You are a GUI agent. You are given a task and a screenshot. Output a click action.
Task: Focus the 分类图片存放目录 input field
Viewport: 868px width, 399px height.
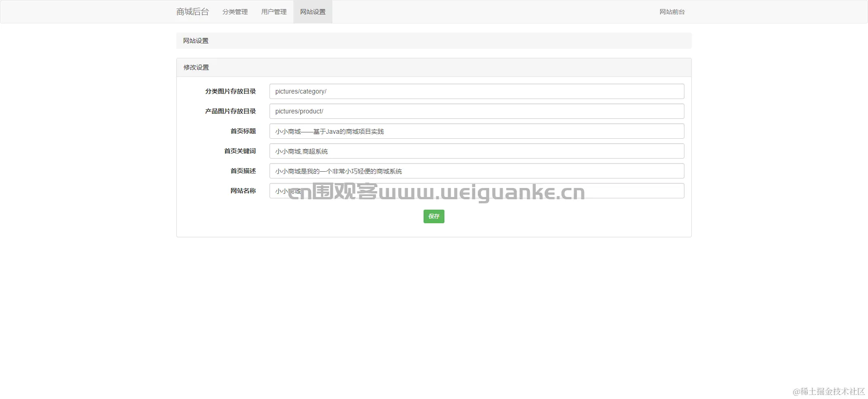(477, 91)
